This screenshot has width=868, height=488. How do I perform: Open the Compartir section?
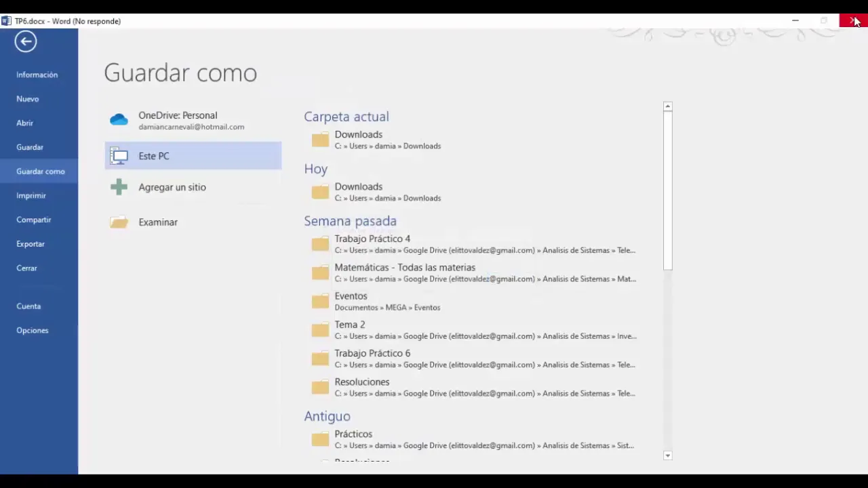[x=34, y=220]
